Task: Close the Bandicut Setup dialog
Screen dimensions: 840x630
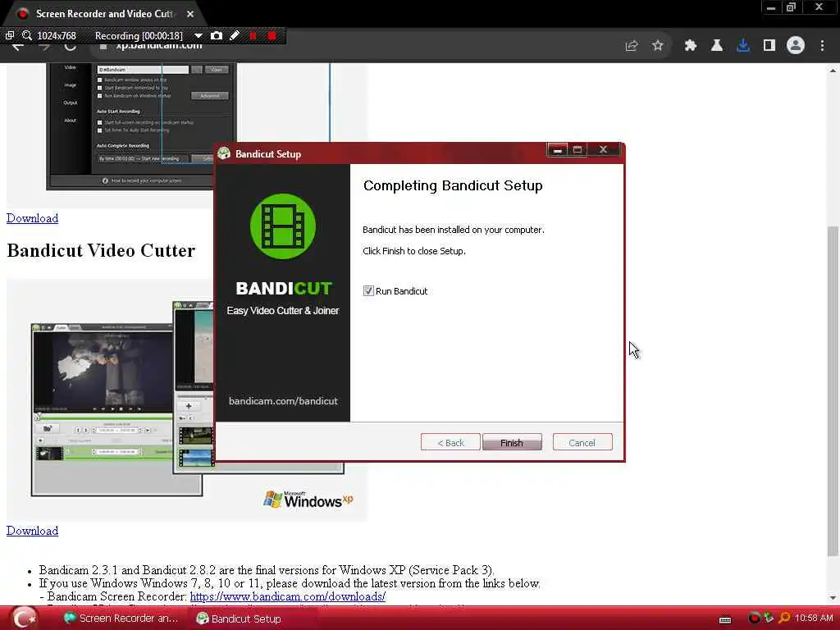Action: pos(603,149)
